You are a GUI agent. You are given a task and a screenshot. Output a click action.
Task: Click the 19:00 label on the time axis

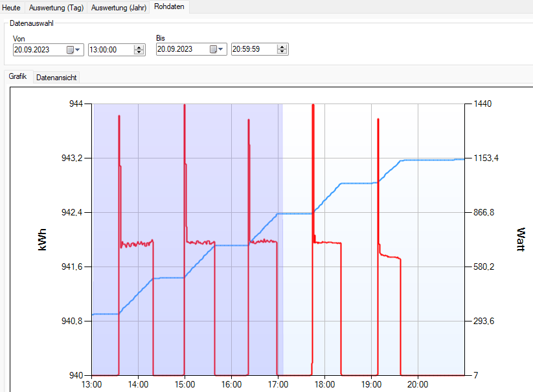click(371, 385)
